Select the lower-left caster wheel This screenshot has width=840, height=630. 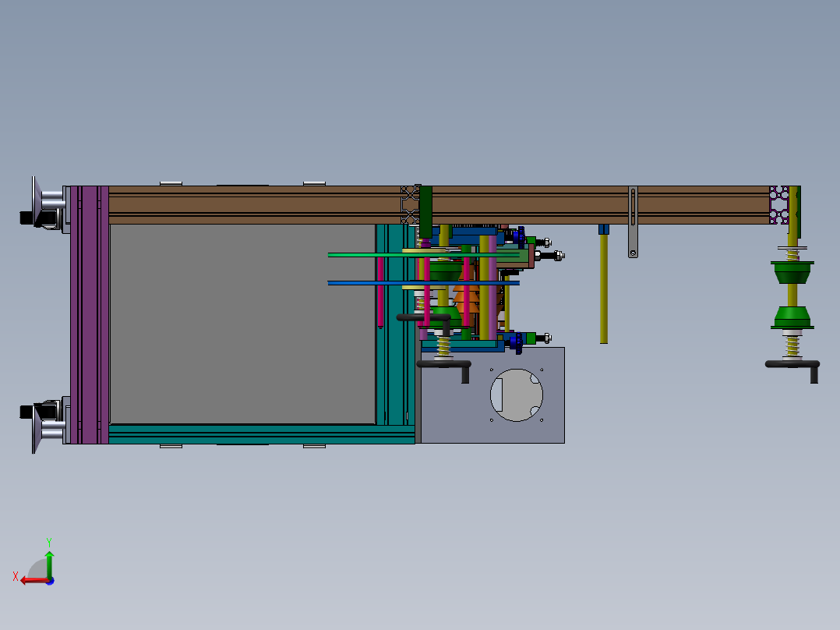pos(42,426)
